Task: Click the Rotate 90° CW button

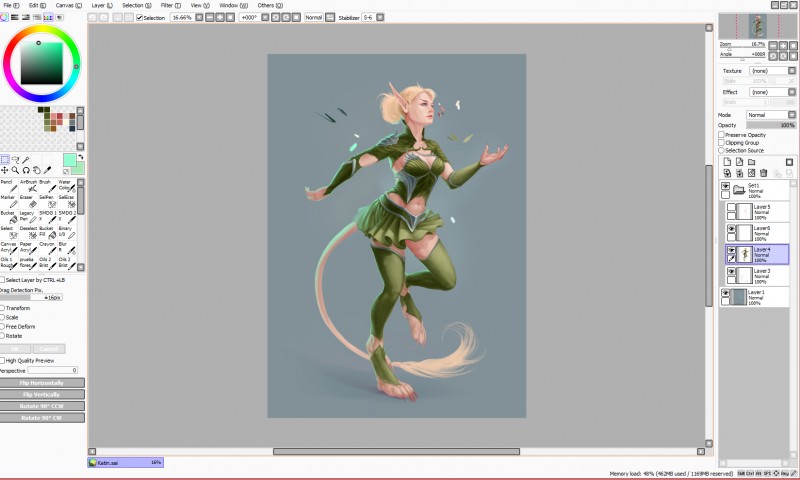Action: click(x=42, y=418)
